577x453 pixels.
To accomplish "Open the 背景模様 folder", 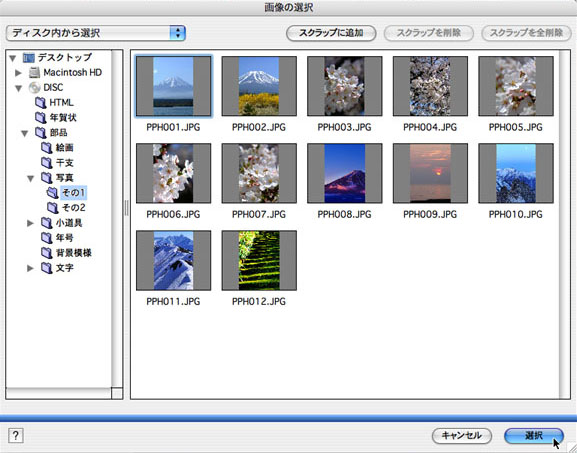I will pyautogui.click(x=67, y=253).
